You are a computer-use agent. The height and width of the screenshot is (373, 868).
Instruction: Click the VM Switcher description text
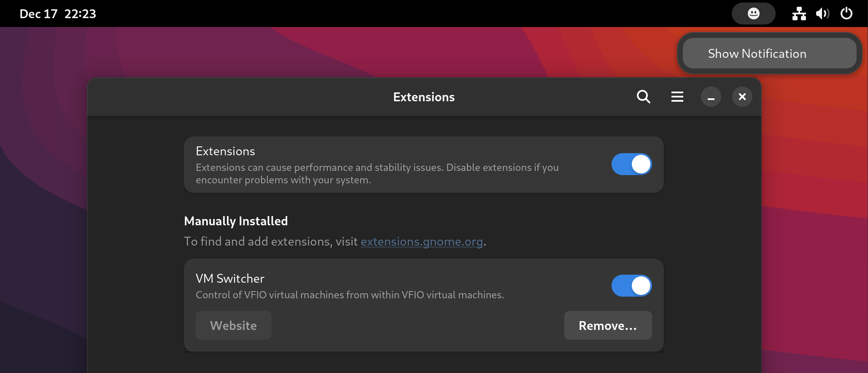click(x=350, y=295)
